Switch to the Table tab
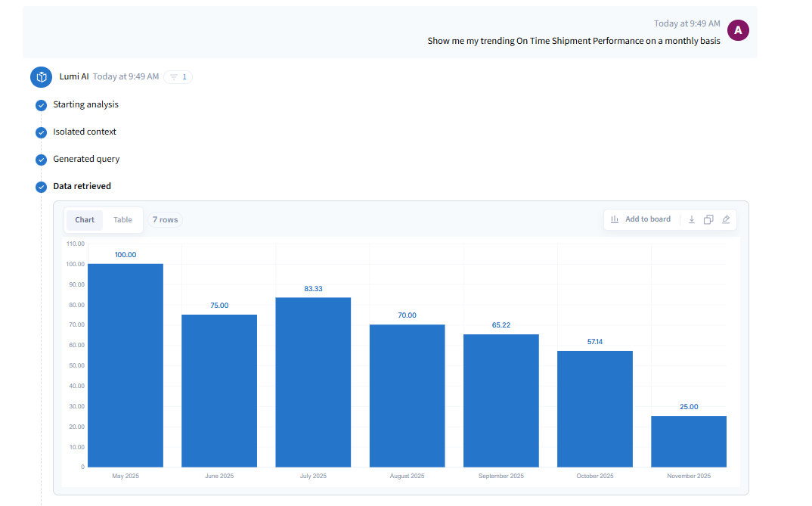Screen dimensions: 812x506 click(122, 220)
